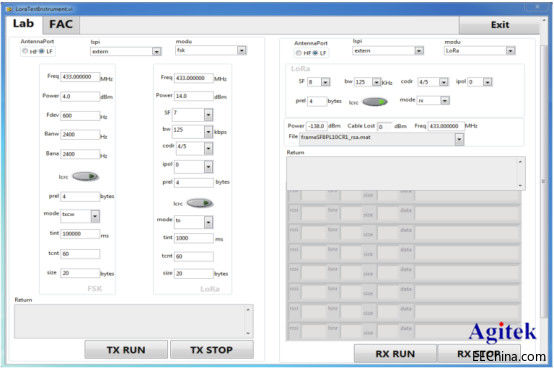This screenshot has height=369, width=554.
Task: Click the TX STOP button
Action: 212,350
